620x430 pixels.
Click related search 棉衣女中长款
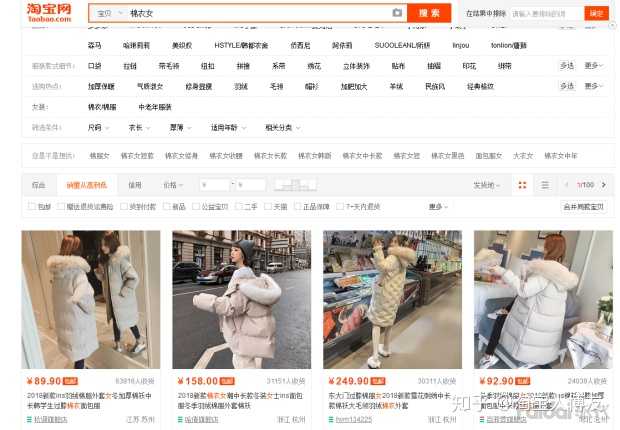362,156
